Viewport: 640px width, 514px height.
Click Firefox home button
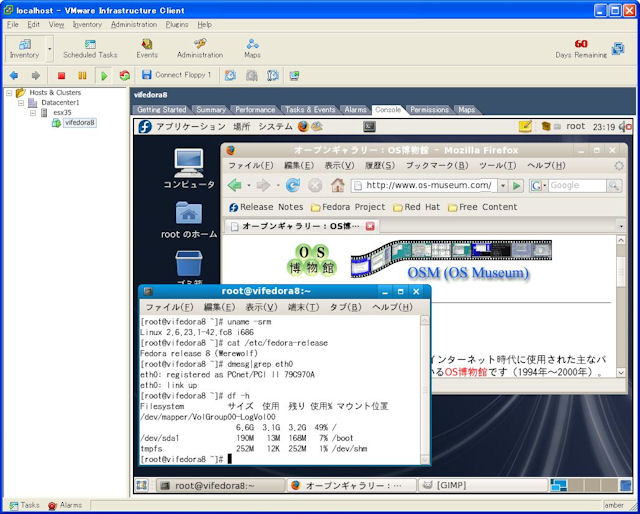click(338, 185)
